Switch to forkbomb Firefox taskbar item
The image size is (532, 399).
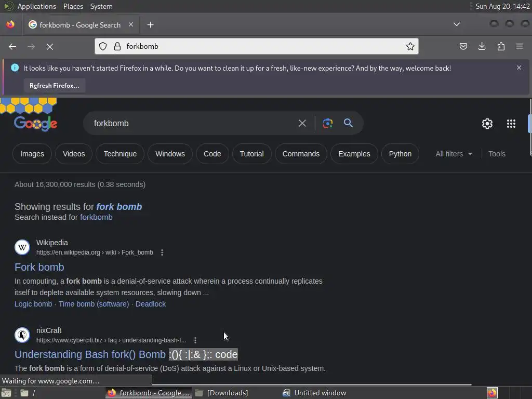[x=148, y=393]
